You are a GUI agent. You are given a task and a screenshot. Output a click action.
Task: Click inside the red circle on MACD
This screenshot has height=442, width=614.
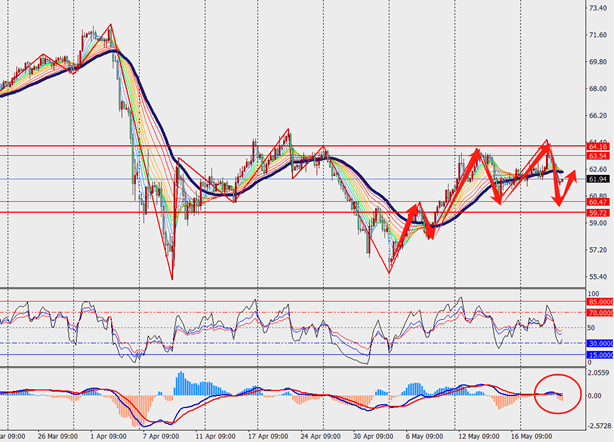click(x=553, y=394)
